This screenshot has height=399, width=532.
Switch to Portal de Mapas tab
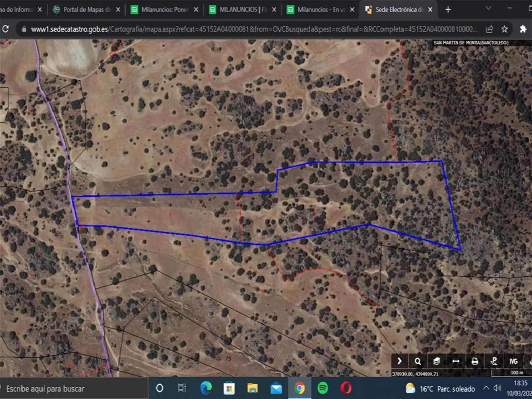pyautogui.click(x=86, y=10)
